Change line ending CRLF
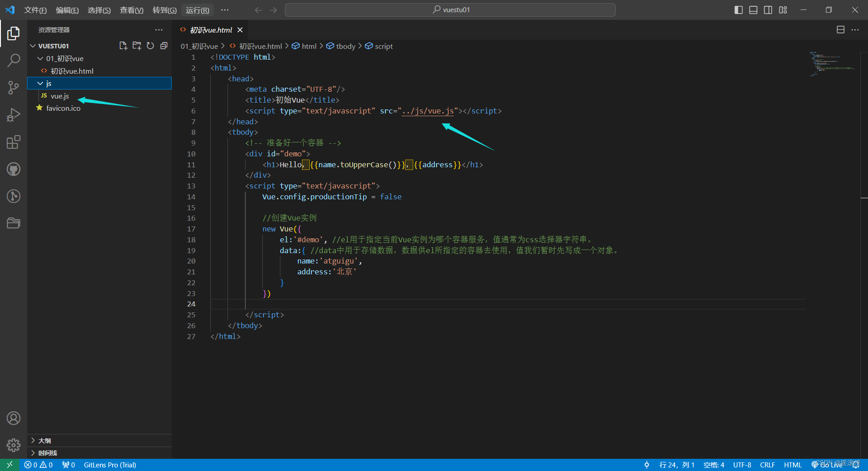This screenshot has height=471, width=868. click(x=767, y=465)
